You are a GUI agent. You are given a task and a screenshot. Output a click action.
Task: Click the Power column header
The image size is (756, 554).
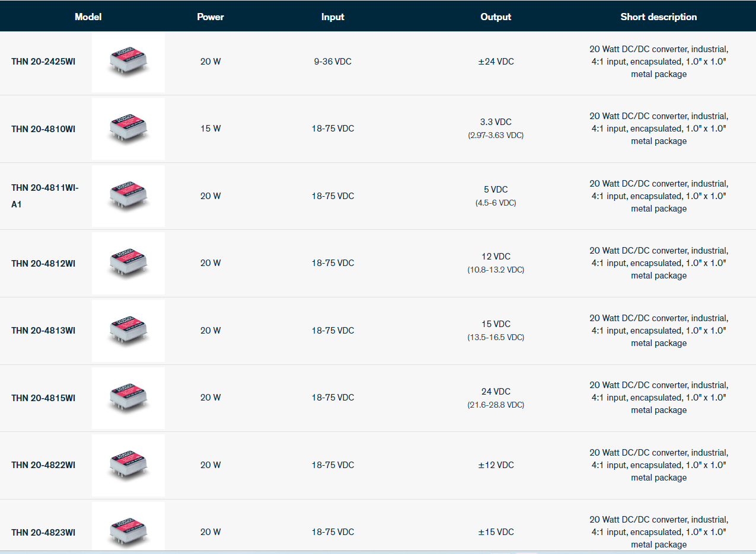coord(210,17)
